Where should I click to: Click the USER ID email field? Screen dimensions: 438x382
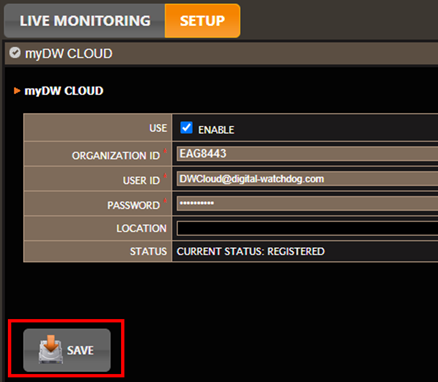pos(307,179)
